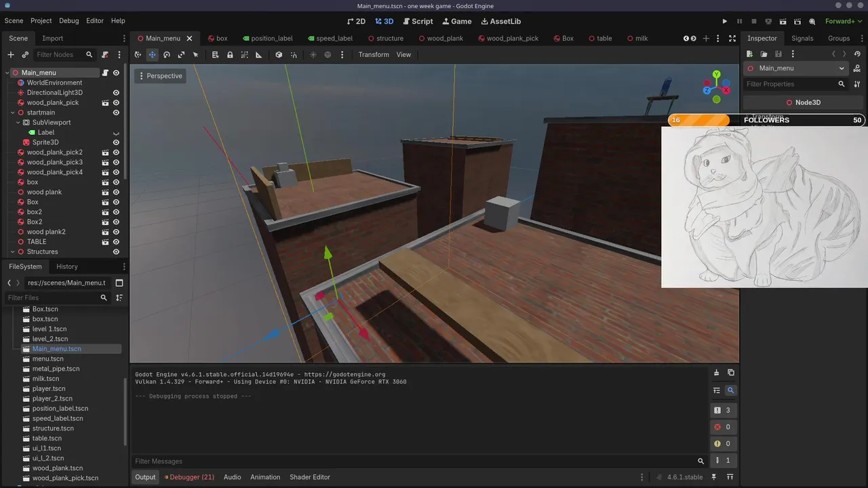Switch to the Script workspace
868x488 pixels.
click(416, 21)
